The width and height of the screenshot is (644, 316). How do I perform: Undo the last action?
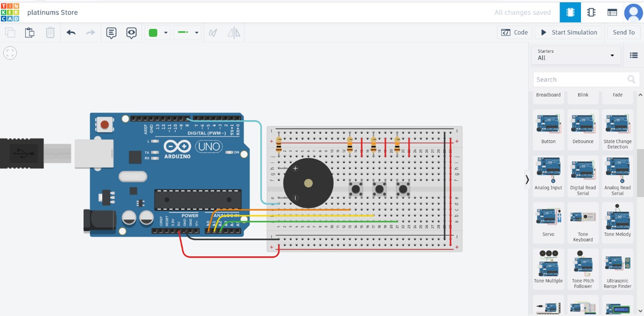tap(71, 33)
